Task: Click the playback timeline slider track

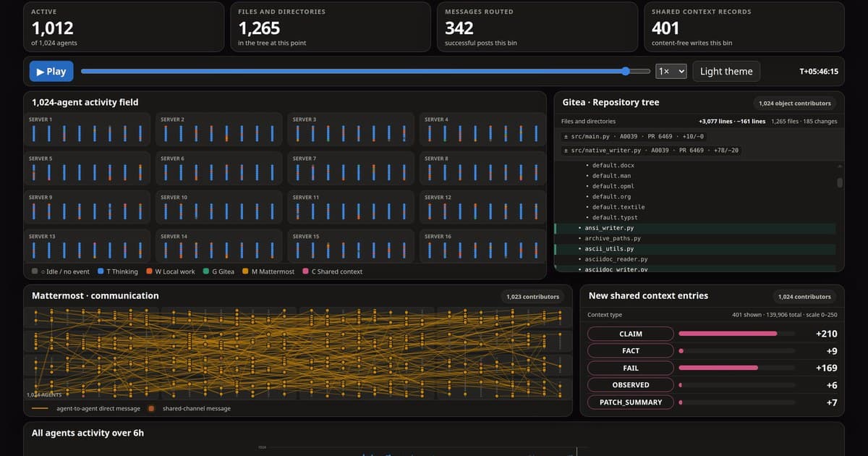Action: click(x=365, y=71)
